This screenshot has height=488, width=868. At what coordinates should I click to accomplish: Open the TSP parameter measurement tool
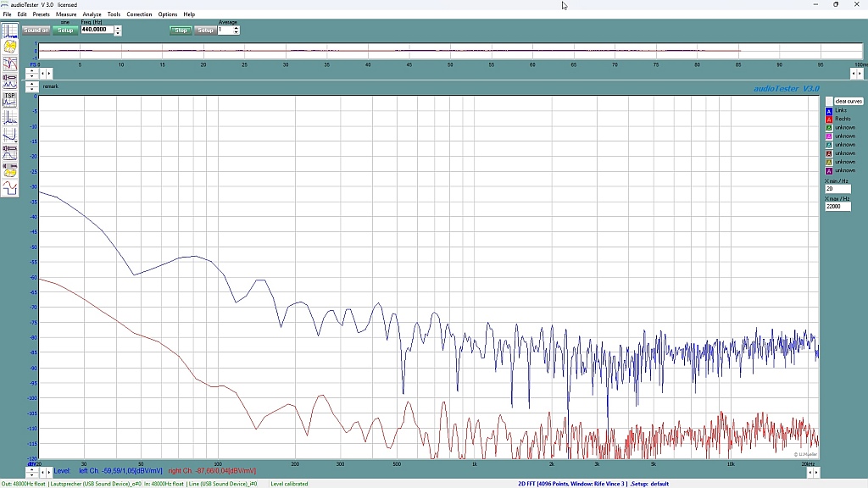pos(9,100)
